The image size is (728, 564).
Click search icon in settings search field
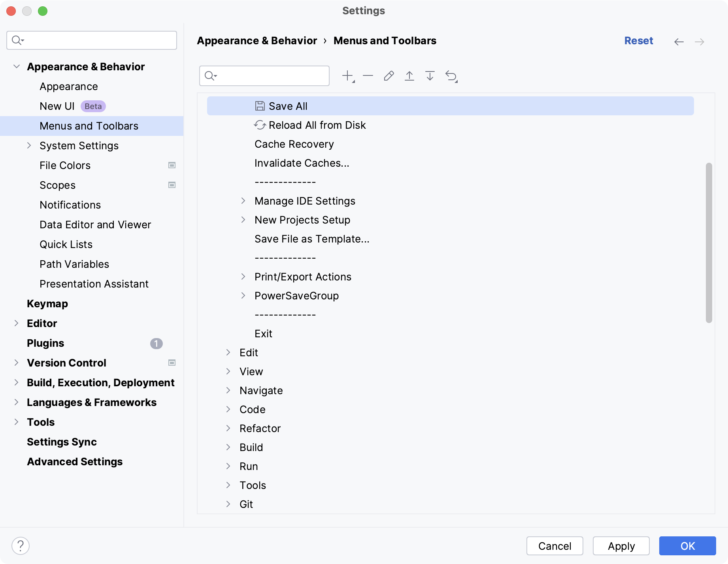[x=18, y=40]
